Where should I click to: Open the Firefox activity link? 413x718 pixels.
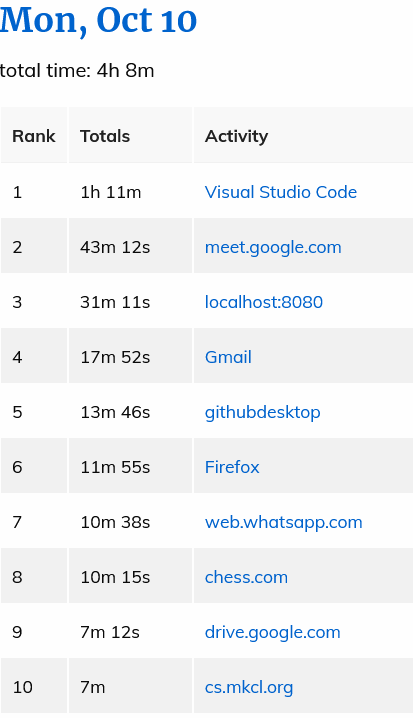coord(232,467)
